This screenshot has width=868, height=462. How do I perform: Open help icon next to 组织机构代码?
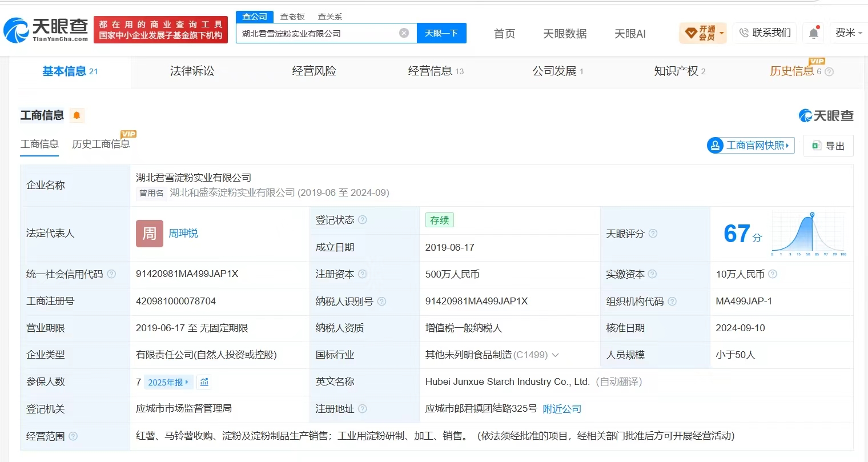[672, 302]
